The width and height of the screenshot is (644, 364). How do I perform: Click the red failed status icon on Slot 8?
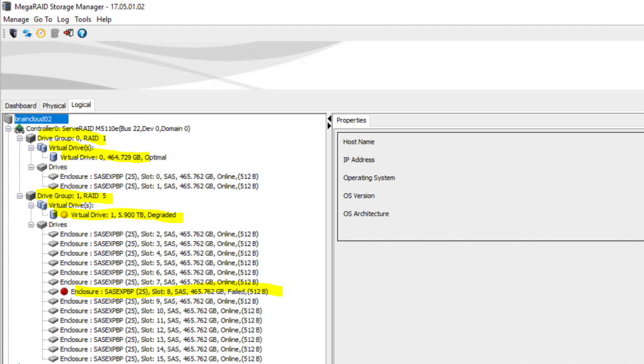64,292
